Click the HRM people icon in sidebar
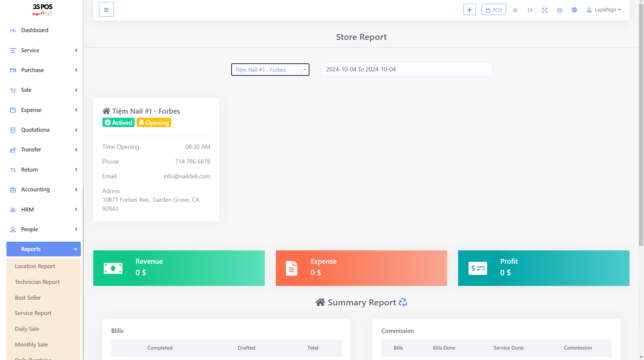The width and height of the screenshot is (644, 360). point(13,209)
